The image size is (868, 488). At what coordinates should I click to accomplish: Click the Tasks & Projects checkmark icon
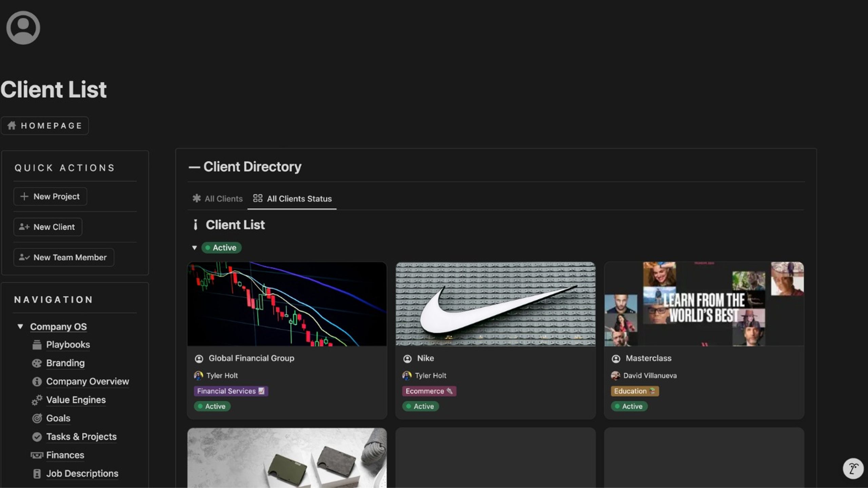[x=37, y=437]
